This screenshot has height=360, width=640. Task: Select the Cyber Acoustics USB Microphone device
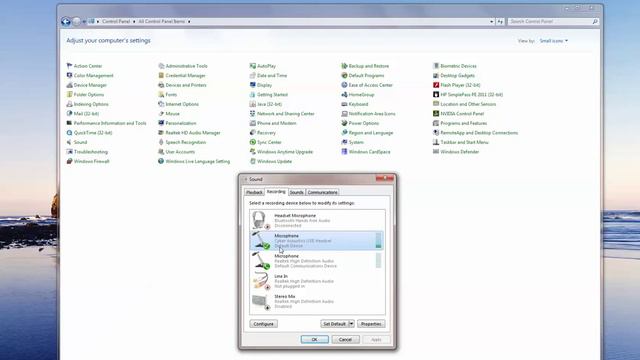click(x=317, y=240)
